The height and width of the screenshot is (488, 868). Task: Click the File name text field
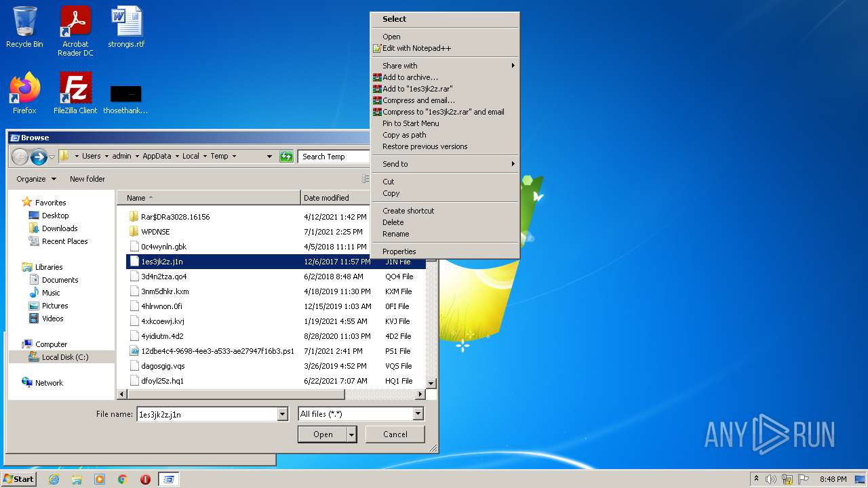point(207,414)
